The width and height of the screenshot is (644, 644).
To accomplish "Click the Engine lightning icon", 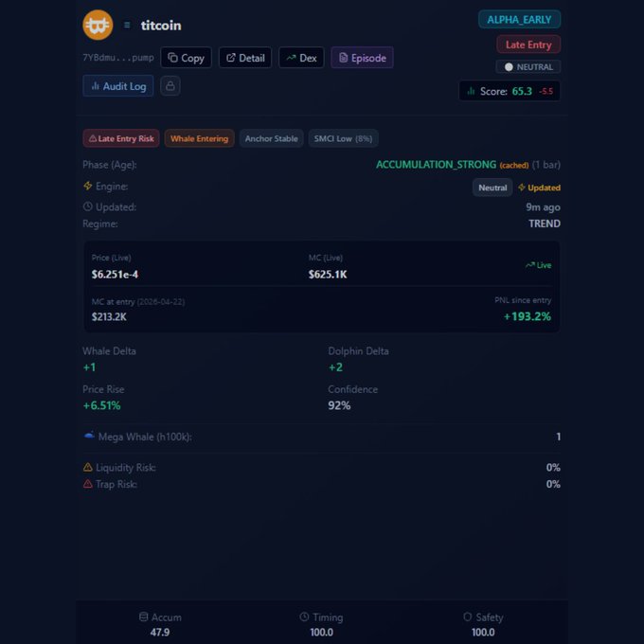I will [87, 186].
